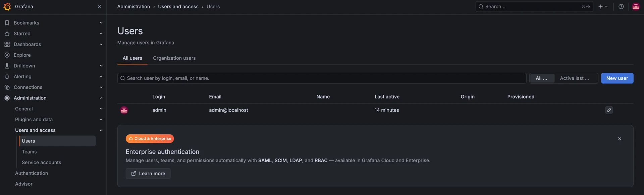
Task: Open Users in the sidebar
Action: tap(57, 141)
